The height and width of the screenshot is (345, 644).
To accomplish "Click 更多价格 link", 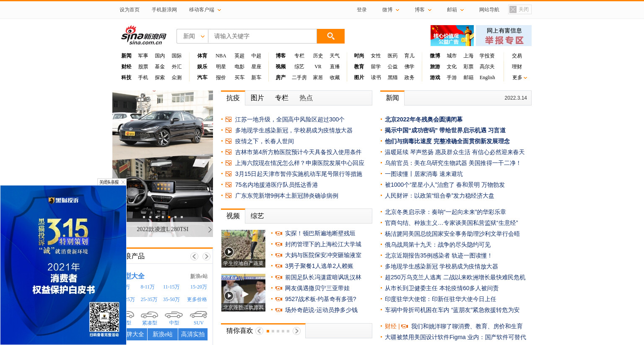I will pyautogui.click(x=197, y=299).
